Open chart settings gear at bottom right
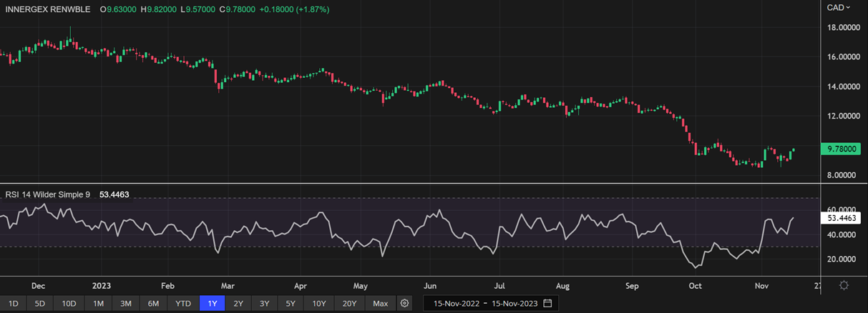The image size is (868, 313). (844, 285)
